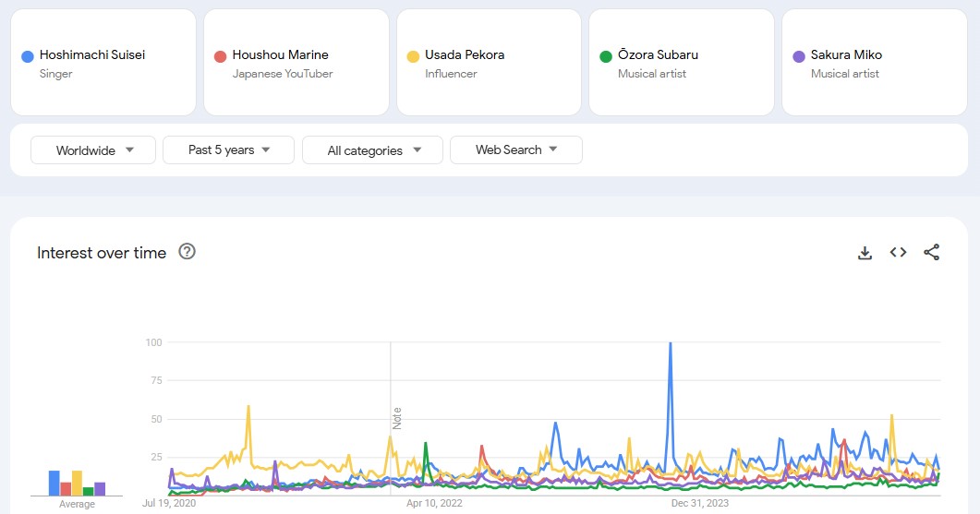Click the Jul 19, 2020 axis label
Image resolution: width=980 pixels, height=514 pixels.
169,503
